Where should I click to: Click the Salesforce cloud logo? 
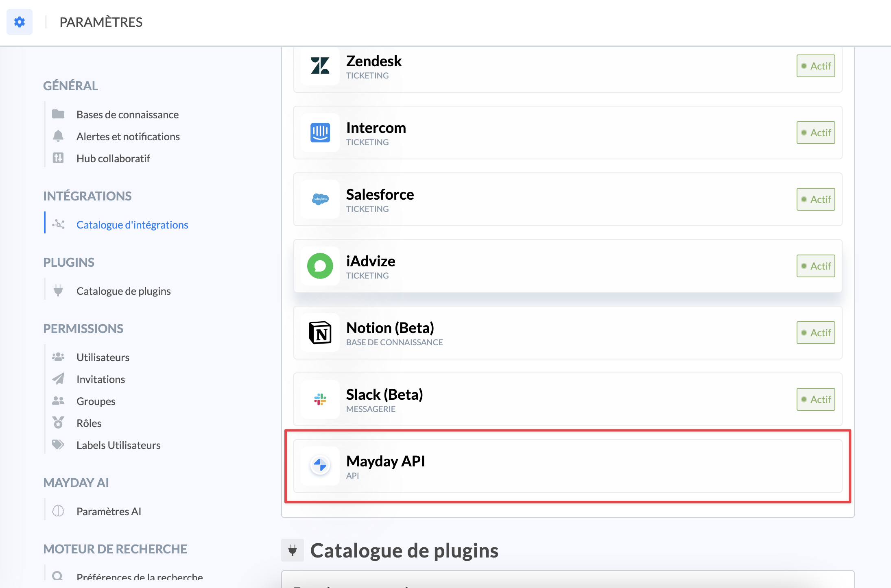tap(320, 199)
